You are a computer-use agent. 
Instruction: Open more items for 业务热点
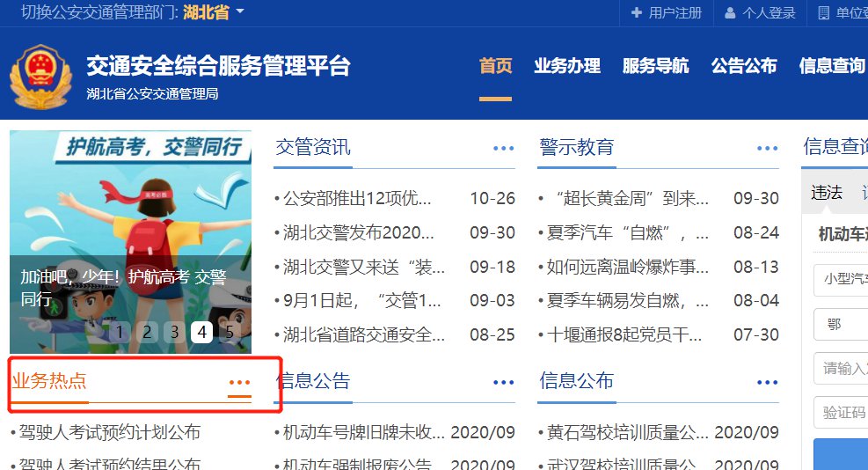pyautogui.click(x=240, y=383)
